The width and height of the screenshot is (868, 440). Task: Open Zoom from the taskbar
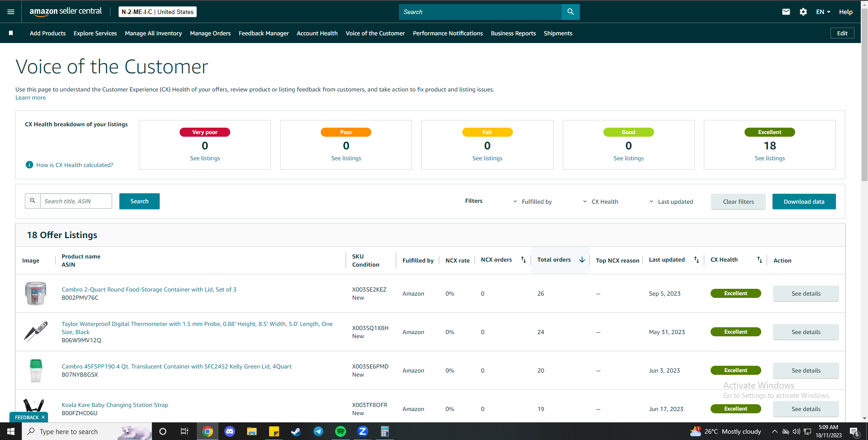363,431
